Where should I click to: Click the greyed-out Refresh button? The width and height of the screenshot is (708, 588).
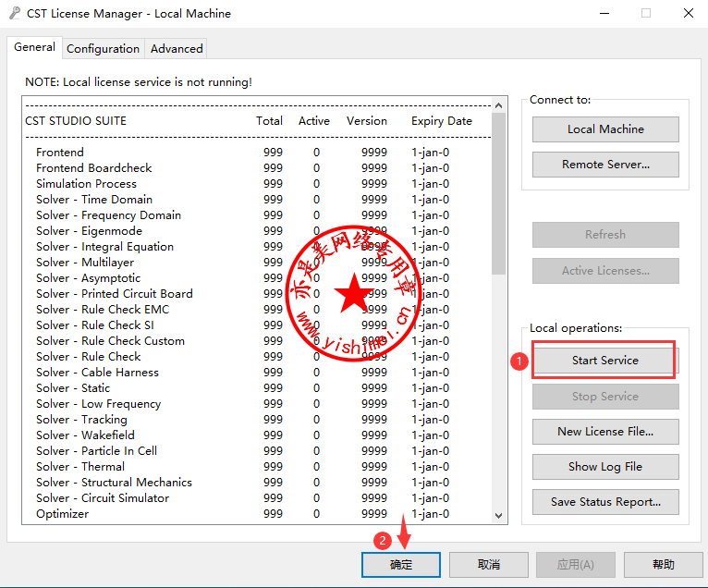click(x=605, y=235)
